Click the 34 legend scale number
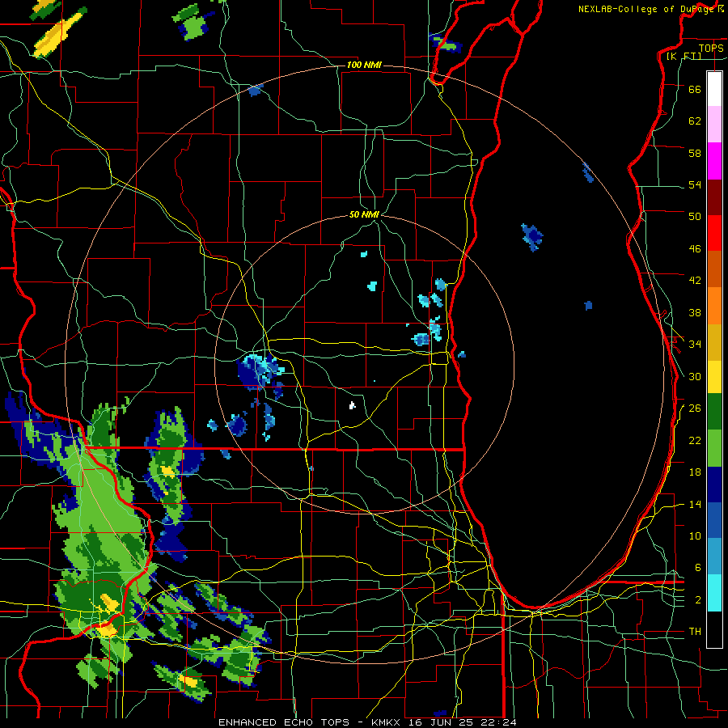728x728 pixels. [x=695, y=344]
